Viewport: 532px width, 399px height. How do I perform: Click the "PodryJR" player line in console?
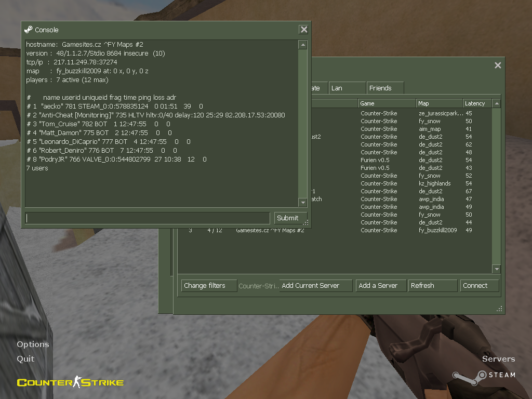click(x=116, y=159)
